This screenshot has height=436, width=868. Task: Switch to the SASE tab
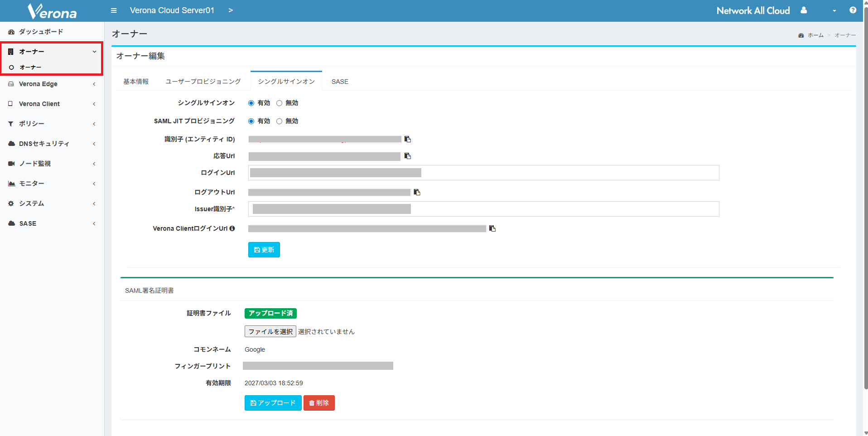pyautogui.click(x=340, y=82)
